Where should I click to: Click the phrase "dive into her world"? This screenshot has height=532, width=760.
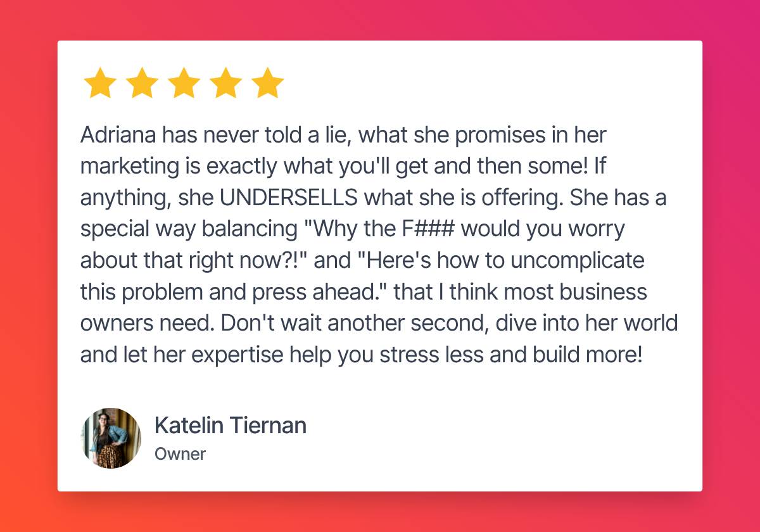pos(586,324)
